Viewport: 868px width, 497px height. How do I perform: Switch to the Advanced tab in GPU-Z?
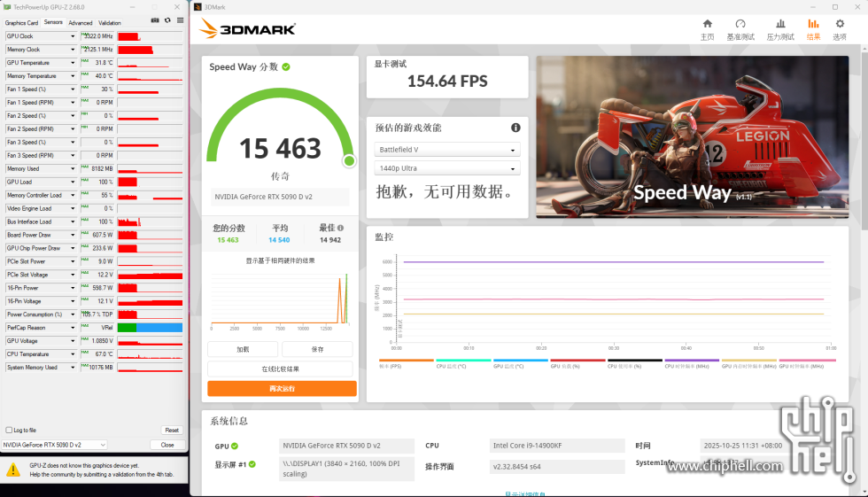click(81, 23)
